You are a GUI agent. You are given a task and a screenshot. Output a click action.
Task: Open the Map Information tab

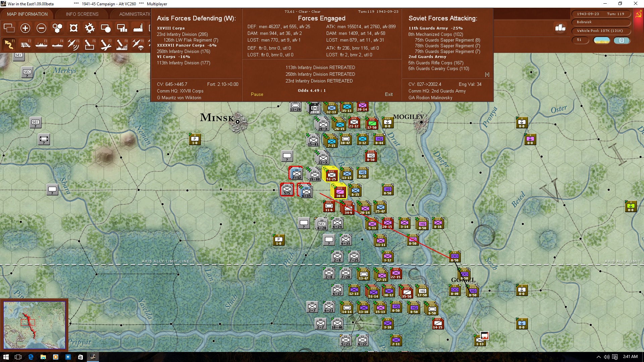(x=27, y=14)
